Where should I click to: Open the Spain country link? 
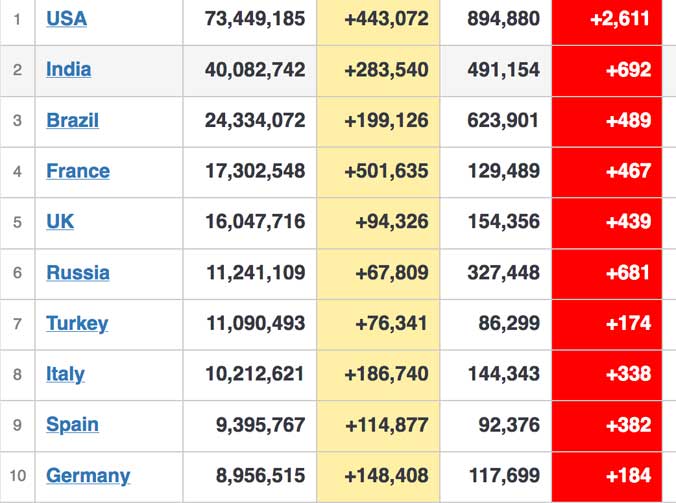[72, 425]
